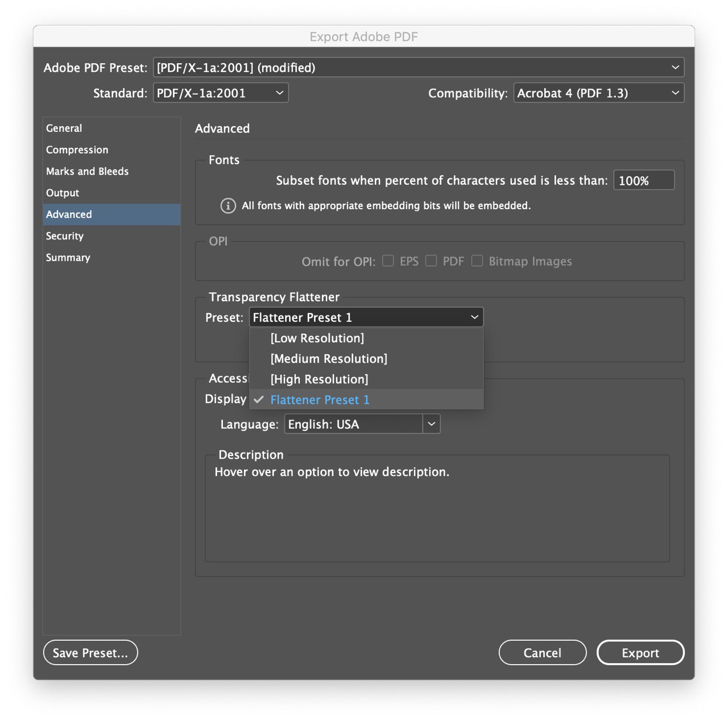
Task: Choose [Medium Resolution] flattener preset
Action: [x=366, y=359]
